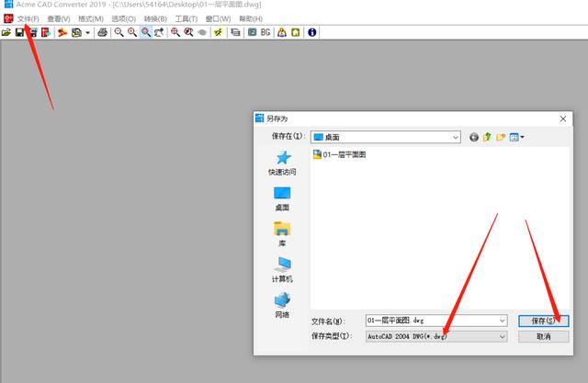Open the 查看(V) menu
This screenshot has width=588, height=383.
[59, 18]
